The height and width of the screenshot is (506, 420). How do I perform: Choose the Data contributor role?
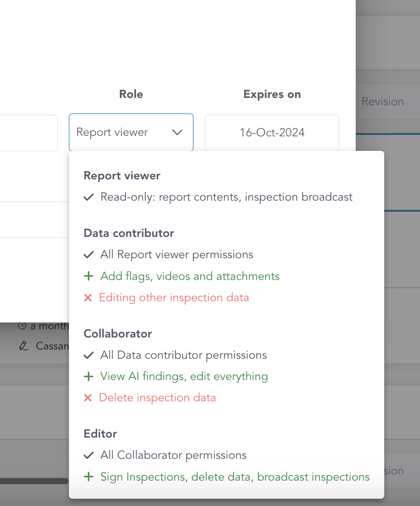click(129, 233)
